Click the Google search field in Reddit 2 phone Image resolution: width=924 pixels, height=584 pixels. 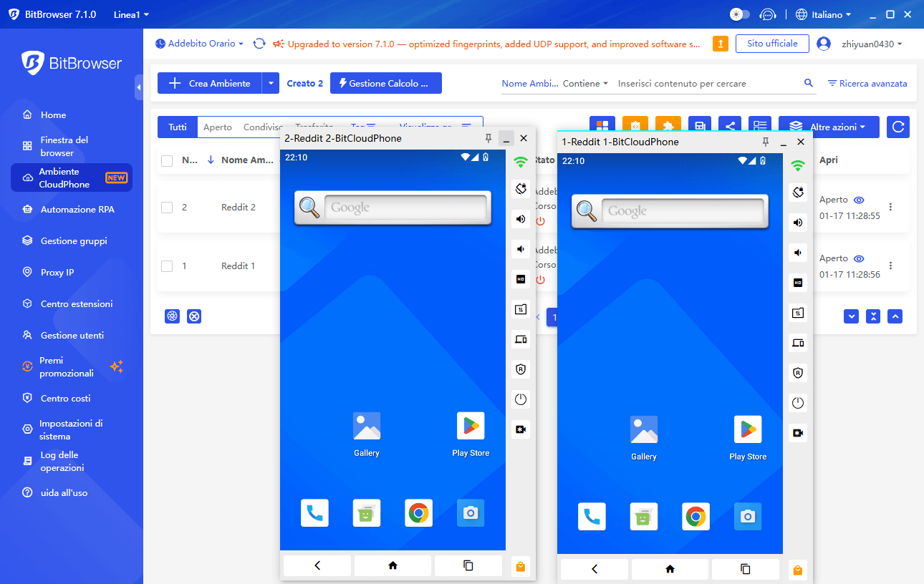point(405,208)
